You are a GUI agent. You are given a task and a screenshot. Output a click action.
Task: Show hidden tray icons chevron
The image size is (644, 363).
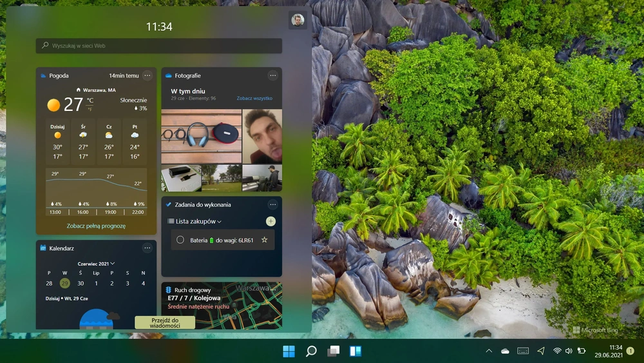(489, 351)
